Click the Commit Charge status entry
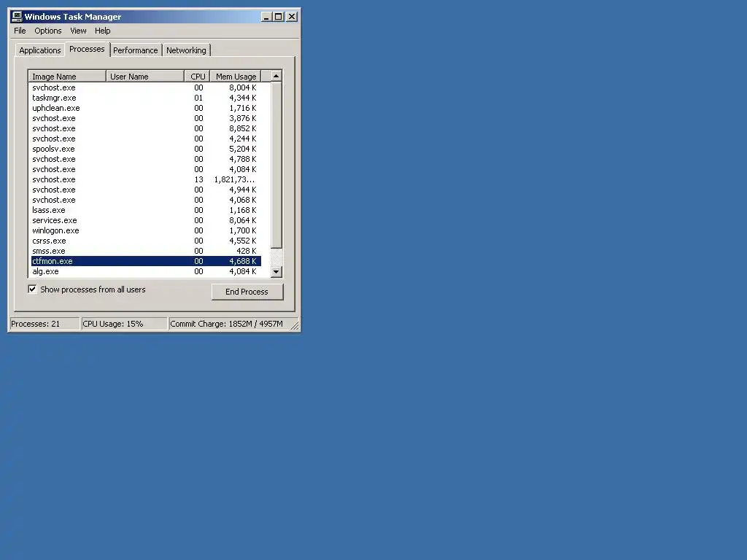The image size is (747, 560). pyautogui.click(x=228, y=324)
